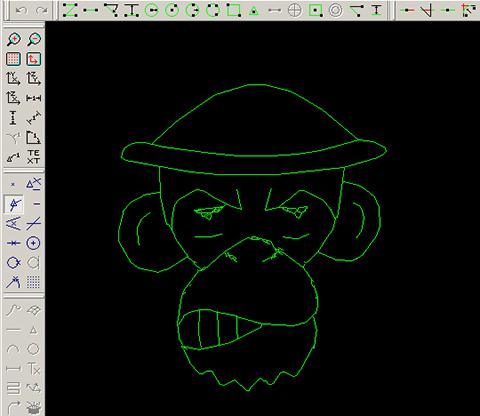This screenshot has height=416, width=480.
Task: Click the Undo arrow in the top toolbar
Action: click(x=21, y=11)
